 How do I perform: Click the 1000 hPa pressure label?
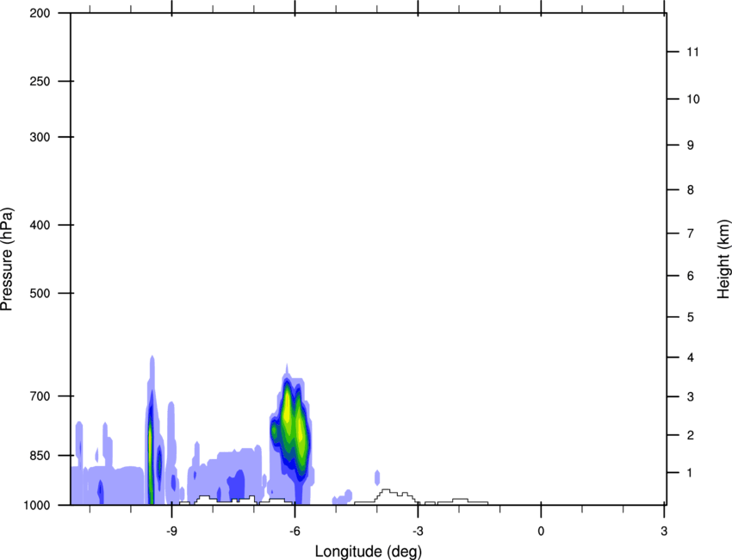click(37, 506)
